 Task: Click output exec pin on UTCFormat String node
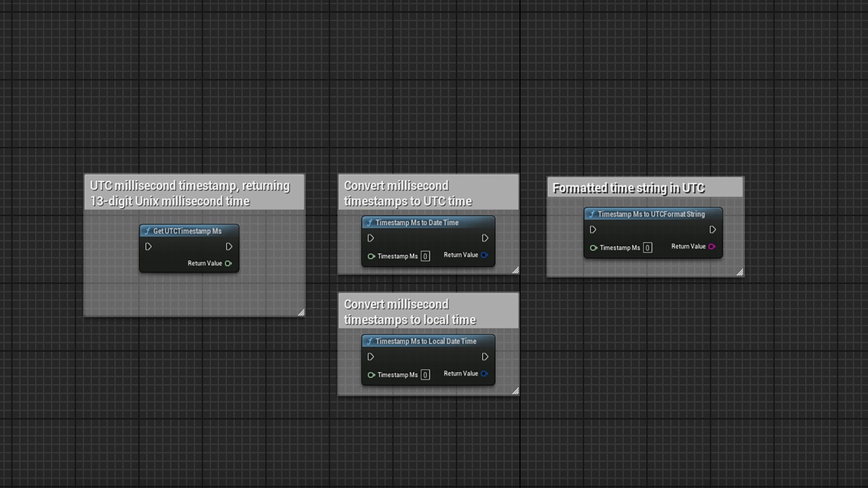tap(713, 230)
